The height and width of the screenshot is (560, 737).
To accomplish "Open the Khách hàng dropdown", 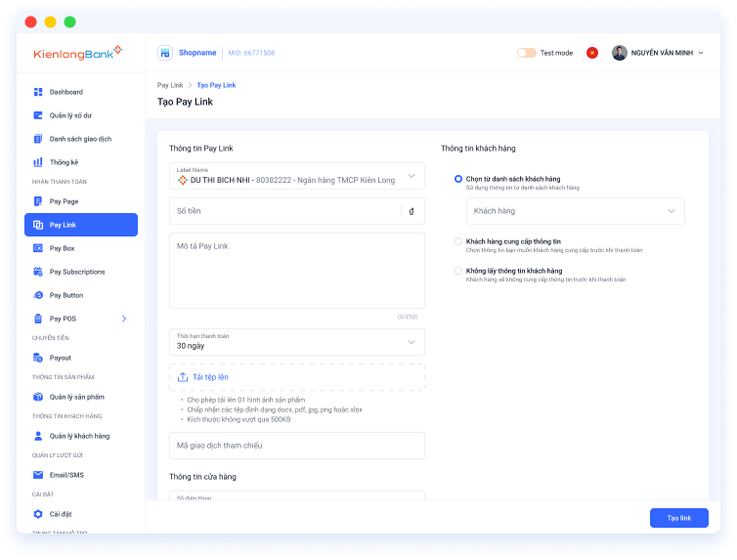I will [x=576, y=211].
